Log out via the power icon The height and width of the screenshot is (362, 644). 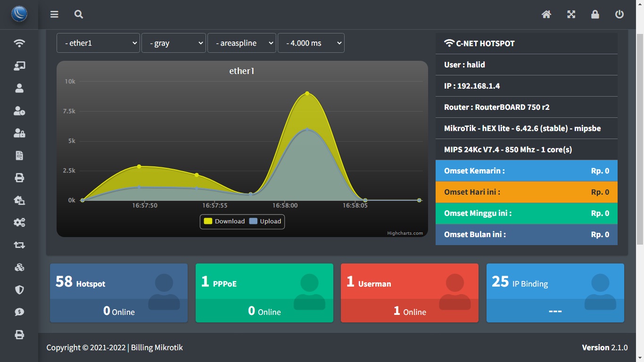[x=619, y=14]
